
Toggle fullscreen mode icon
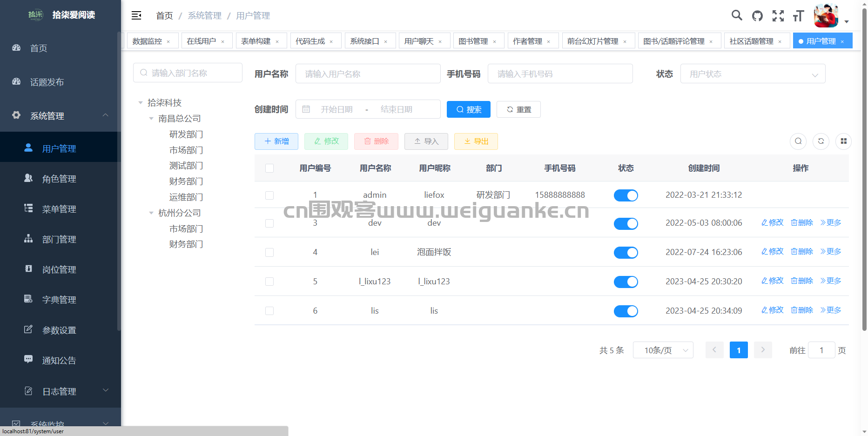click(778, 16)
